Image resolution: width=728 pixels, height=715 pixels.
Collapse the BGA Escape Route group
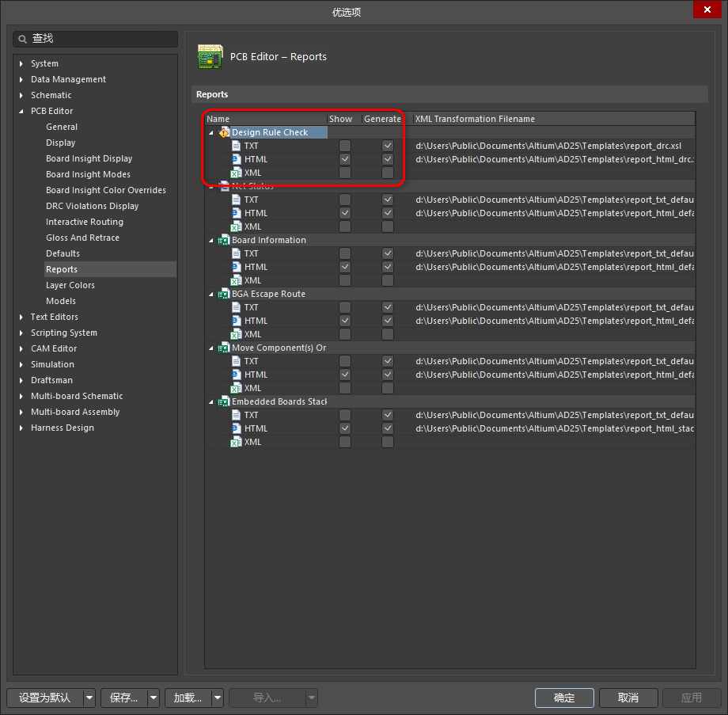coord(211,295)
